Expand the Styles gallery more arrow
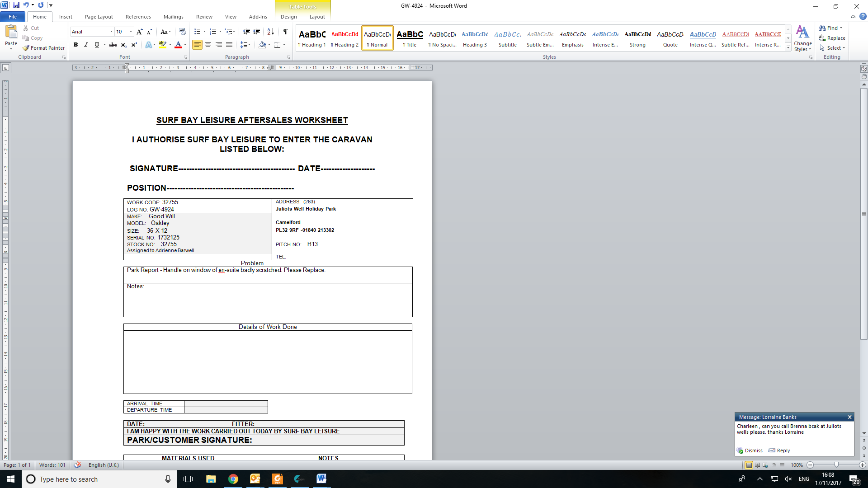 pyautogui.click(x=788, y=47)
